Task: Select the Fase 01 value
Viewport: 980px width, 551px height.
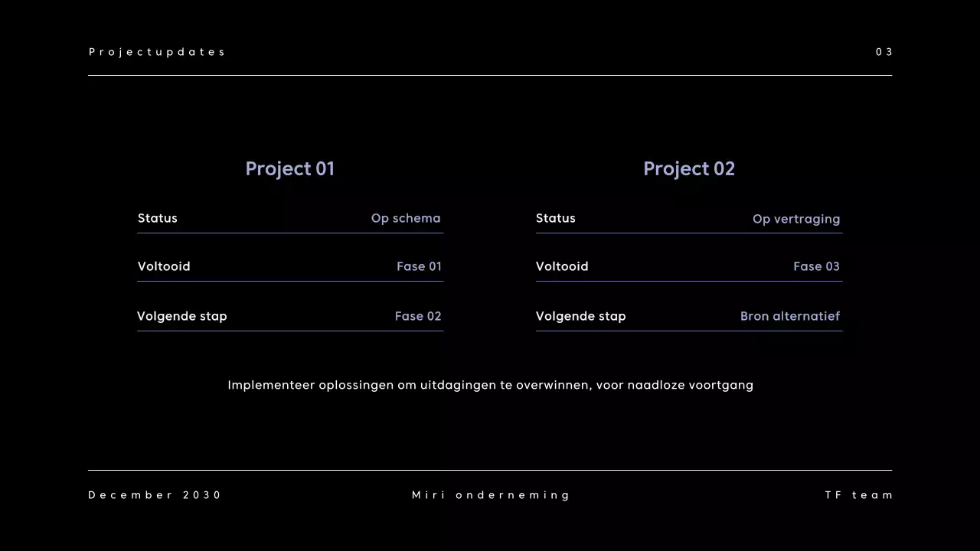Action: coord(419,266)
